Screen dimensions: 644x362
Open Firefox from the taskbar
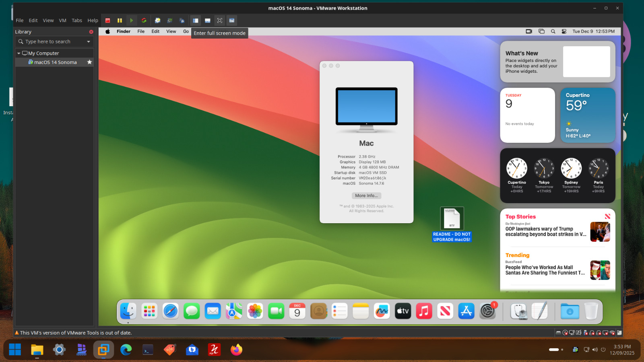click(x=237, y=350)
